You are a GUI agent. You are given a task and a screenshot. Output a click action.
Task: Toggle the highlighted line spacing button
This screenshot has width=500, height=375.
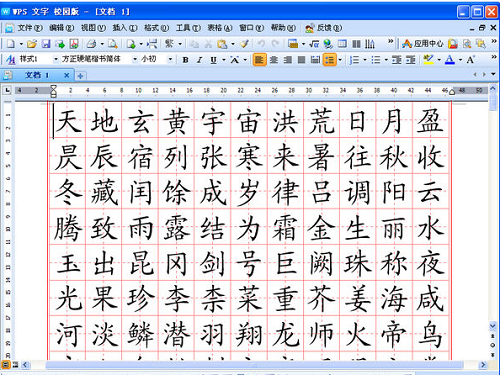coord(330,60)
